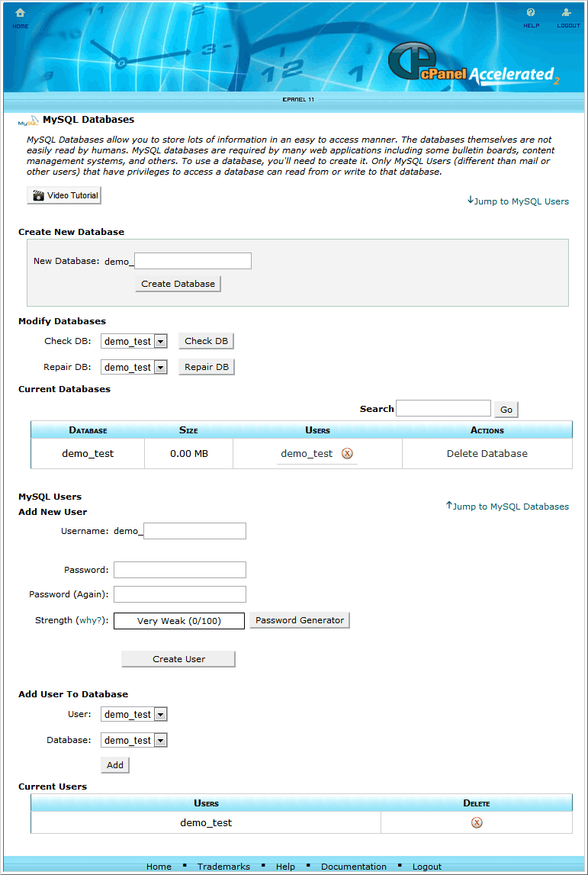Delete demo_test user in Current Users table
The image size is (588, 875).
click(477, 822)
